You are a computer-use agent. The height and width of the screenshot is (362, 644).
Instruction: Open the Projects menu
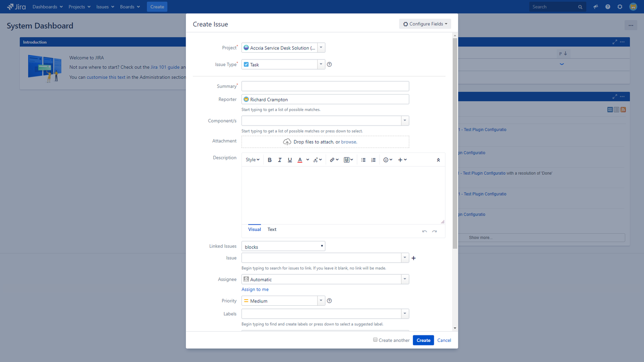point(79,7)
